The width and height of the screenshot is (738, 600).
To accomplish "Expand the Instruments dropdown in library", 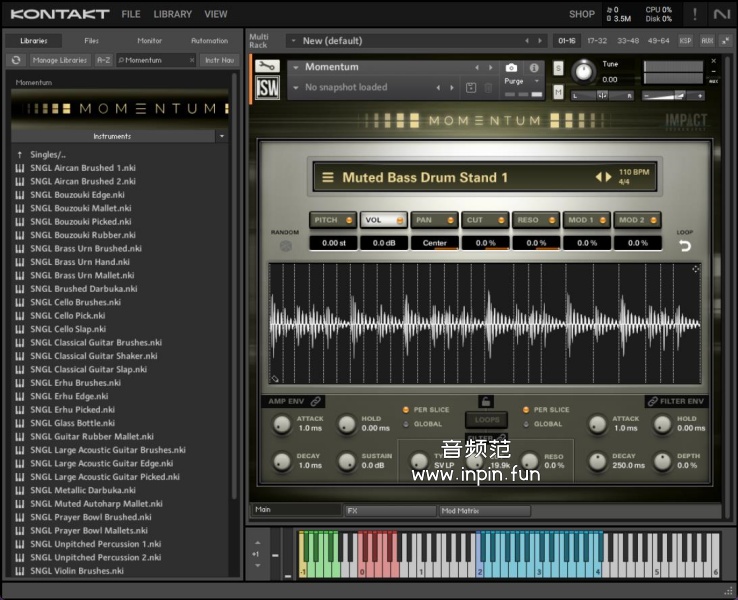I will (x=221, y=136).
